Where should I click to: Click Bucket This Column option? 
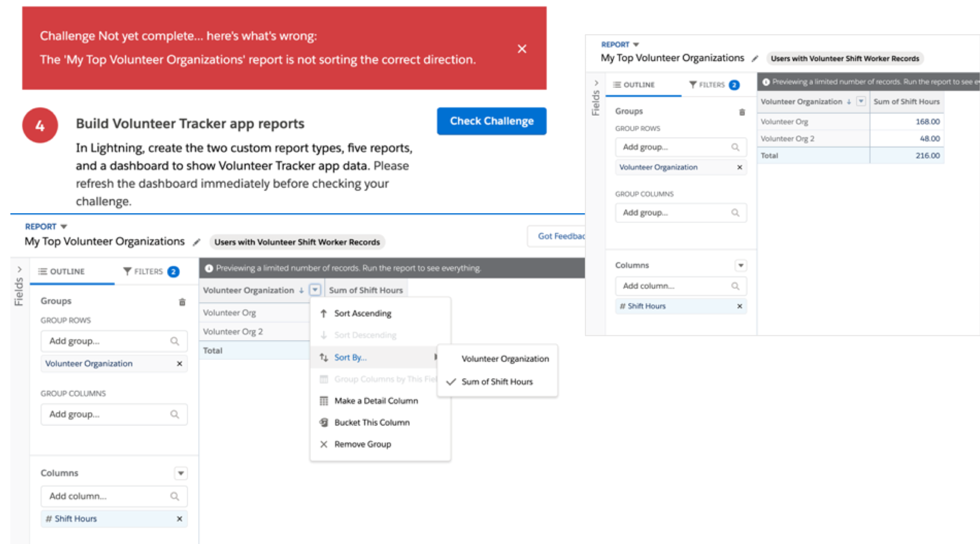(372, 422)
